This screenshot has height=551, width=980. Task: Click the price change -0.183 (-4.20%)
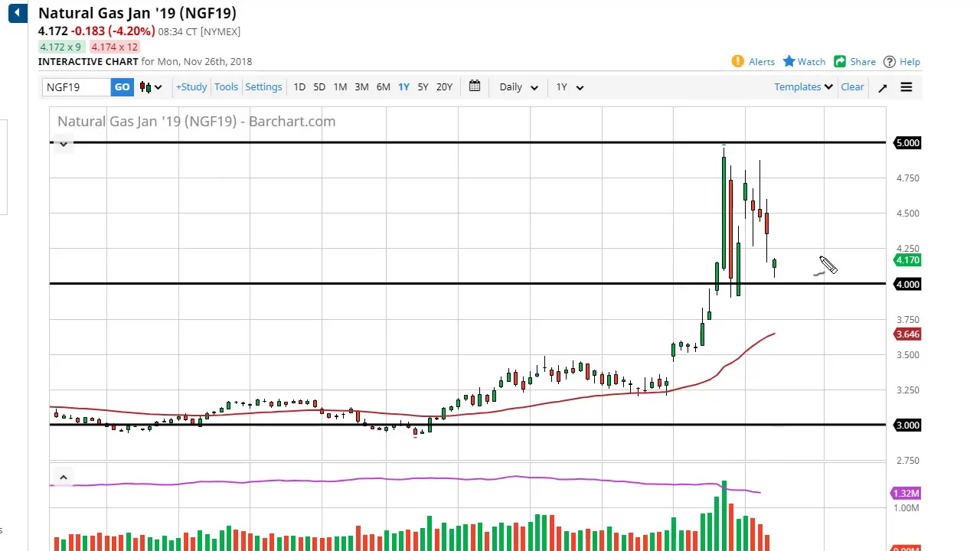click(x=113, y=31)
